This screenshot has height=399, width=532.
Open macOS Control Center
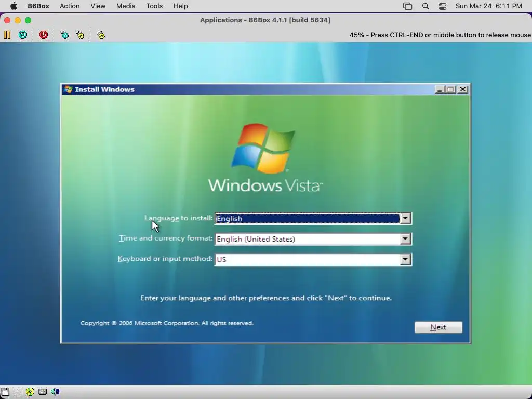(443, 6)
